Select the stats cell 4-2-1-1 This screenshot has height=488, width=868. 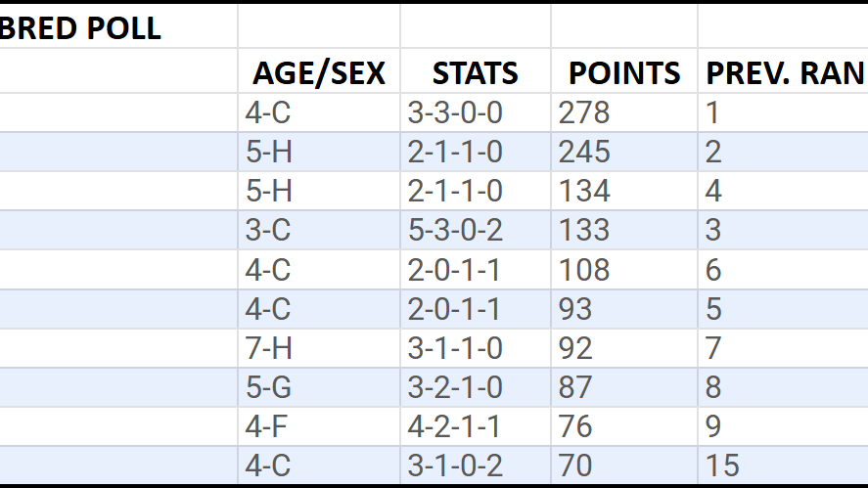click(476, 427)
